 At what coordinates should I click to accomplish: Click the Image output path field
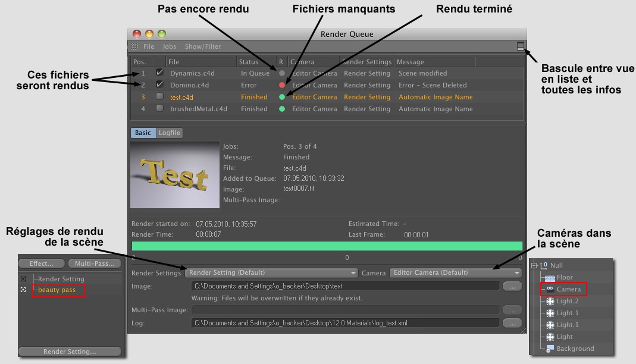(344, 286)
